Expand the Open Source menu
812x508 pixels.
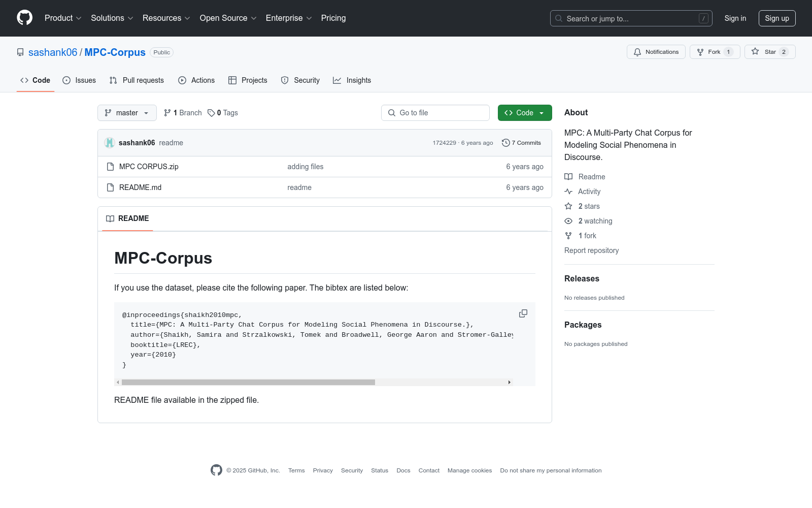(228, 18)
